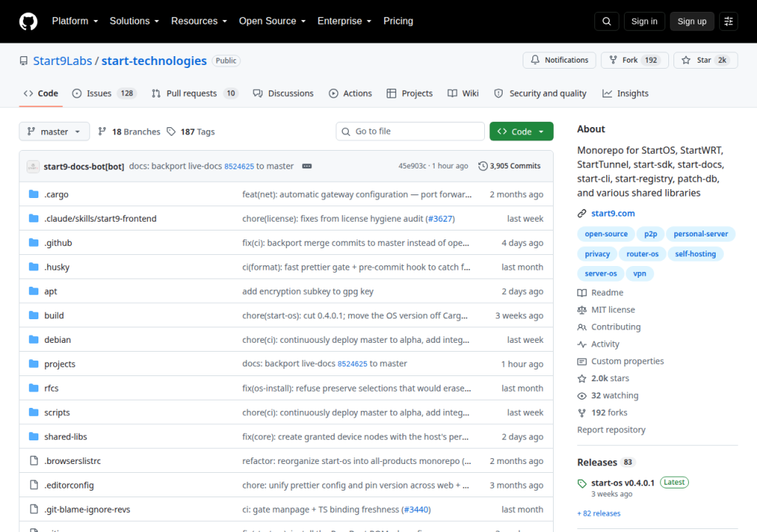The image size is (757, 532).
Task: Open the Insights tab
Action: 625,93
